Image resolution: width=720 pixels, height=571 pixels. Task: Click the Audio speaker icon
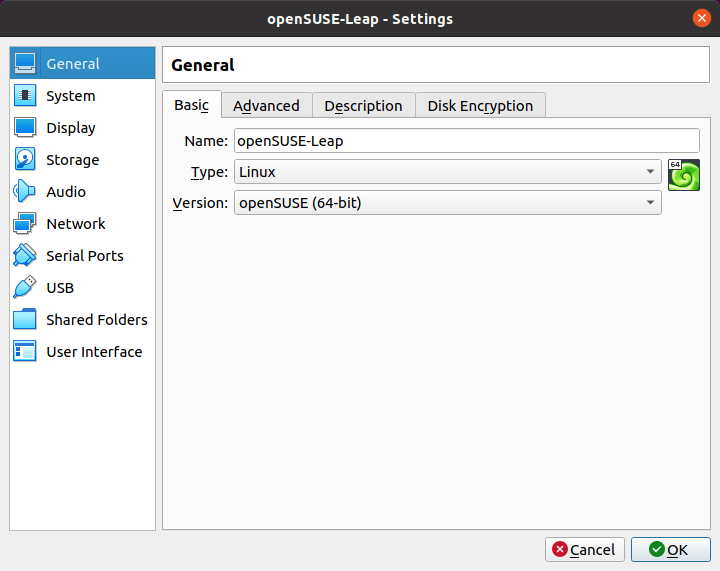point(24,191)
